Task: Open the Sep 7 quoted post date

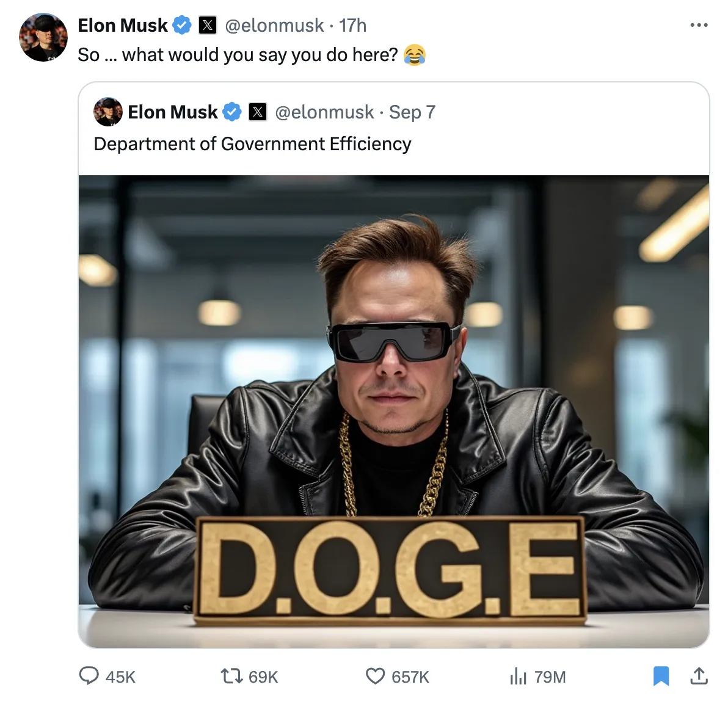Action: (x=412, y=112)
